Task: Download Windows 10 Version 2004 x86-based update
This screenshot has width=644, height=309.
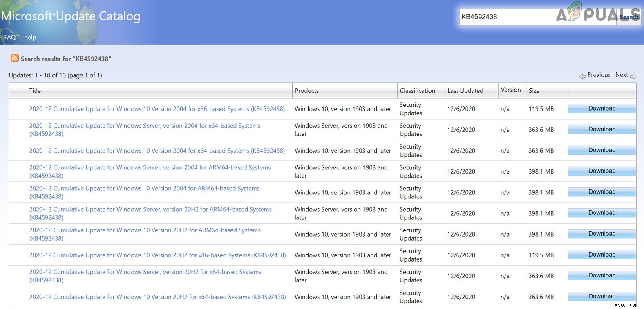Action: [x=602, y=108]
